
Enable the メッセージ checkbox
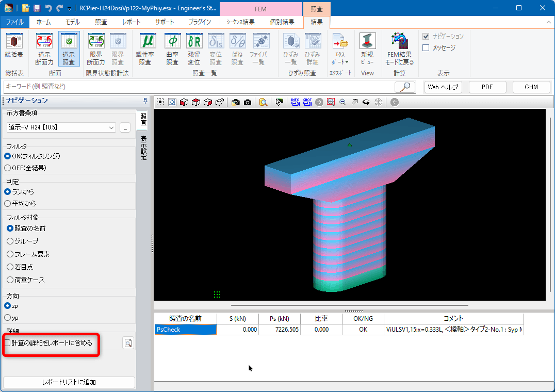coord(426,48)
